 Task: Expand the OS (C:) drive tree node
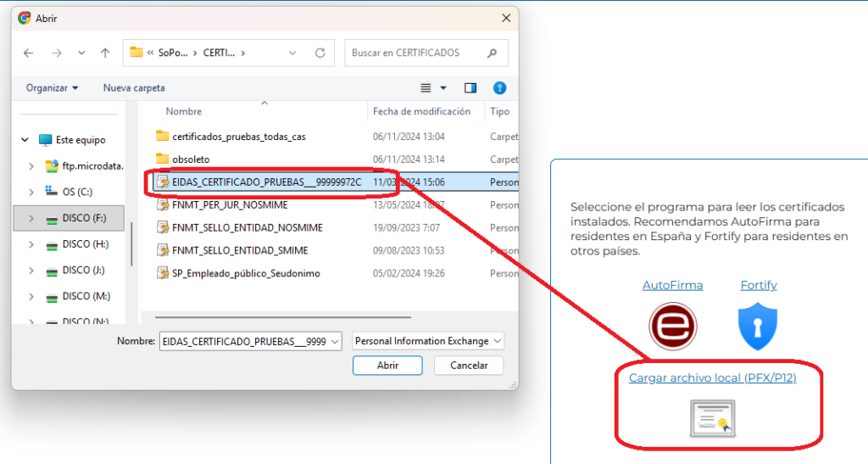[x=31, y=192]
